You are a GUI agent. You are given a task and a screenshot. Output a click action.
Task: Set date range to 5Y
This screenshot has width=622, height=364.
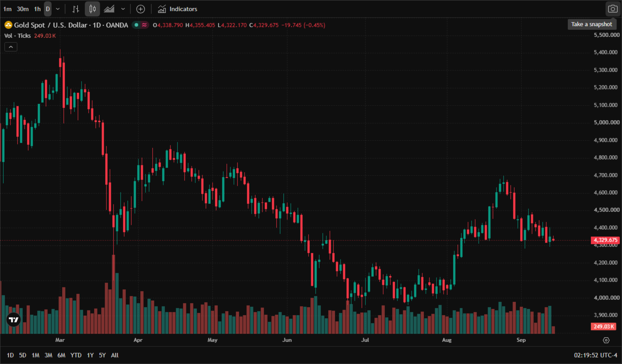[102, 355]
